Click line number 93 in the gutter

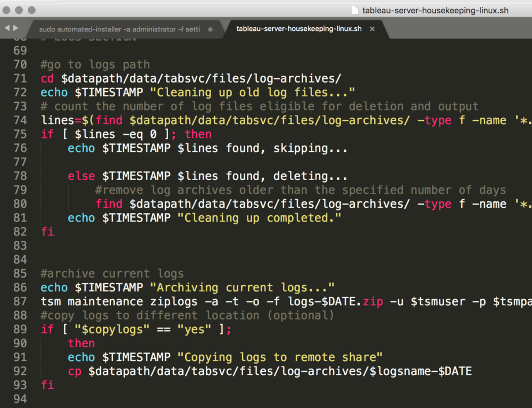click(20, 385)
